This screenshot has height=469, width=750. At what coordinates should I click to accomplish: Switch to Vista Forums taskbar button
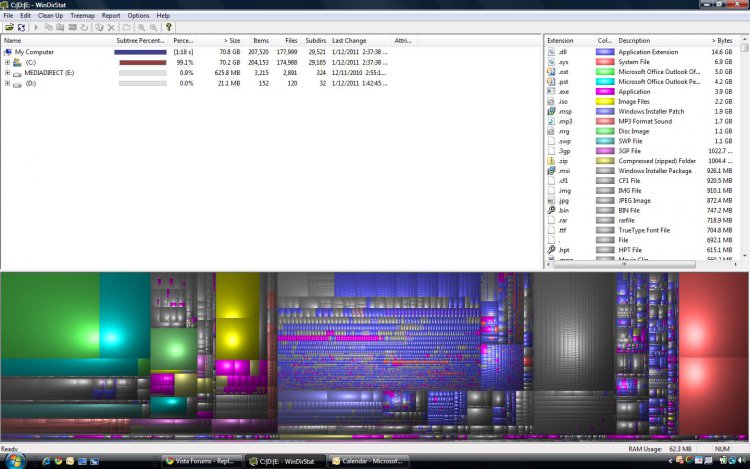tap(201, 461)
